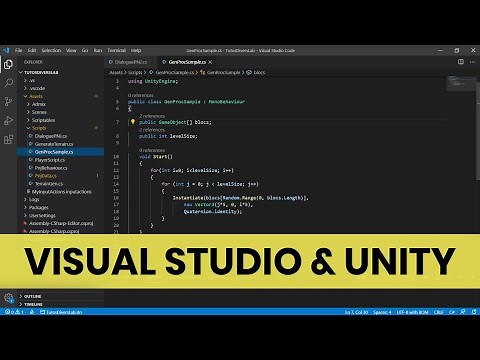Open the Run and Debug view
Viewport: 480px width, 360px height.
[x=8, y=120]
